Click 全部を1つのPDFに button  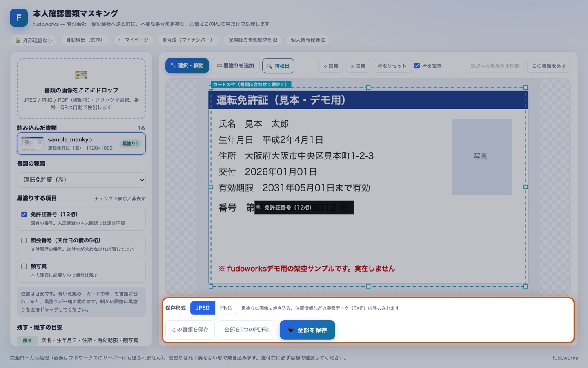point(247,330)
